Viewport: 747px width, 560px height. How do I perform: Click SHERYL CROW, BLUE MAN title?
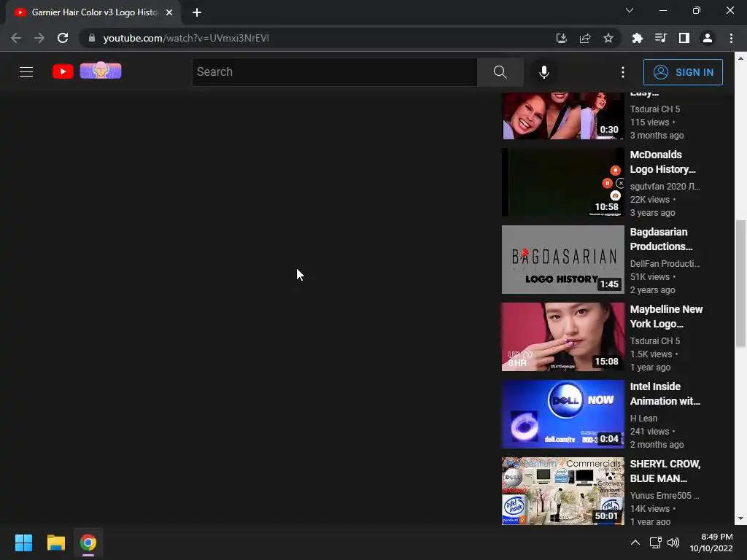(x=665, y=471)
